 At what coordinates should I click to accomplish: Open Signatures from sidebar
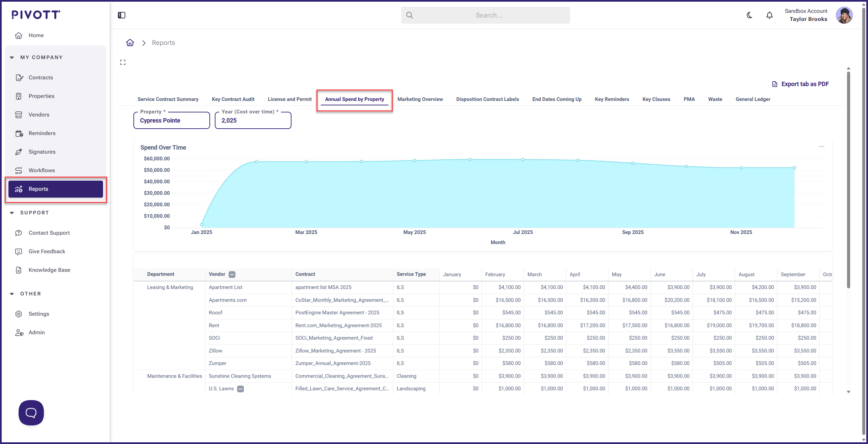42,152
